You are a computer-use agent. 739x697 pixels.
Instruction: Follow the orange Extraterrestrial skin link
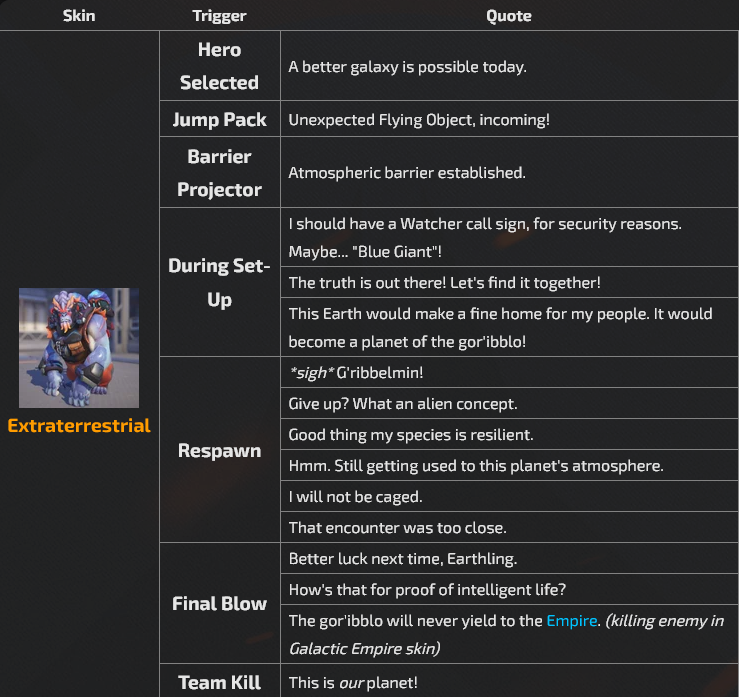(79, 426)
